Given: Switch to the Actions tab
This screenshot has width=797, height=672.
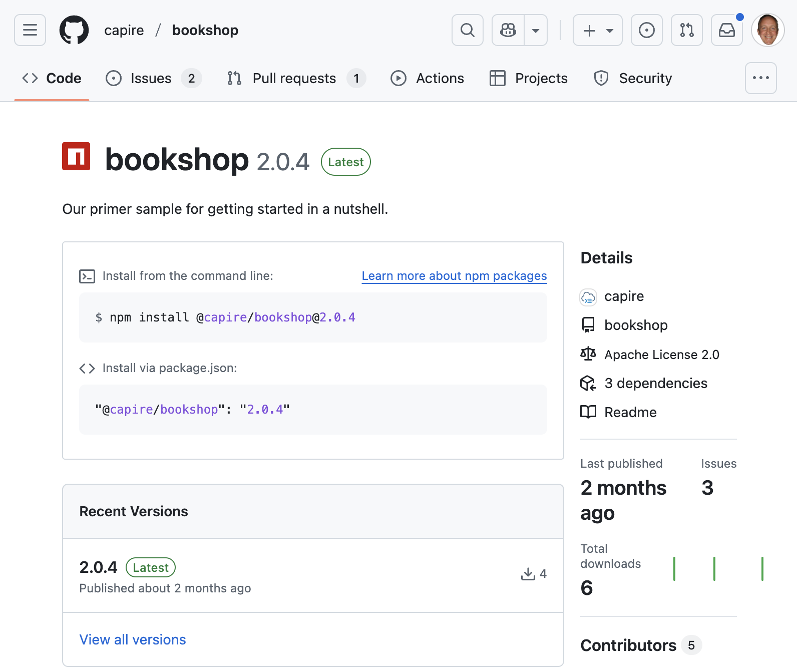Looking at the screenshot, I should click(427, 78).
